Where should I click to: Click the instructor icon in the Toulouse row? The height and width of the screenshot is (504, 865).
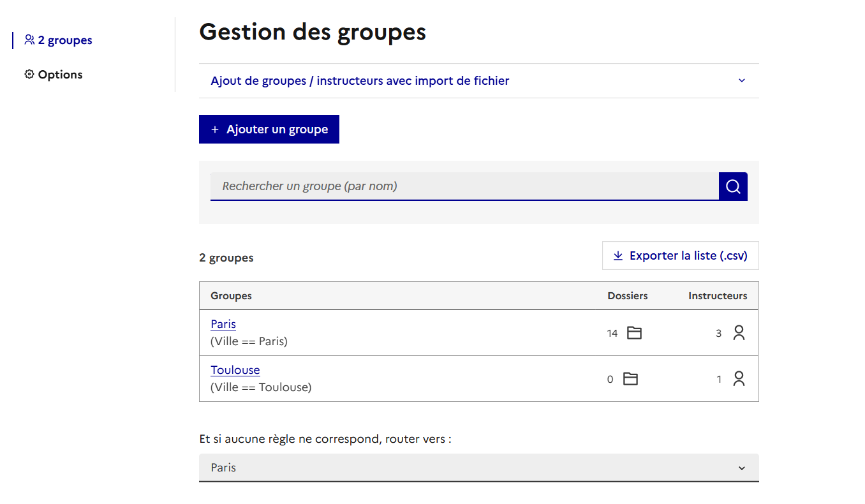pos(739,379)
